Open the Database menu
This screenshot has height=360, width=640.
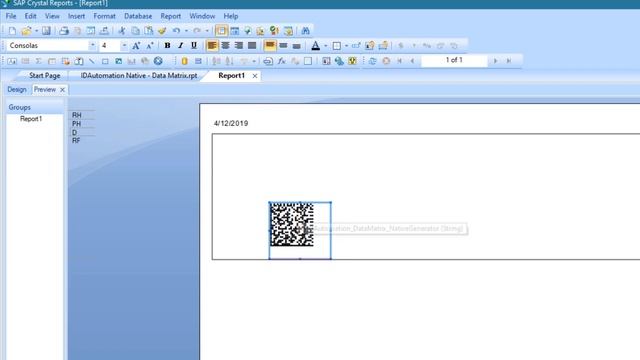(x=138, y=16)
